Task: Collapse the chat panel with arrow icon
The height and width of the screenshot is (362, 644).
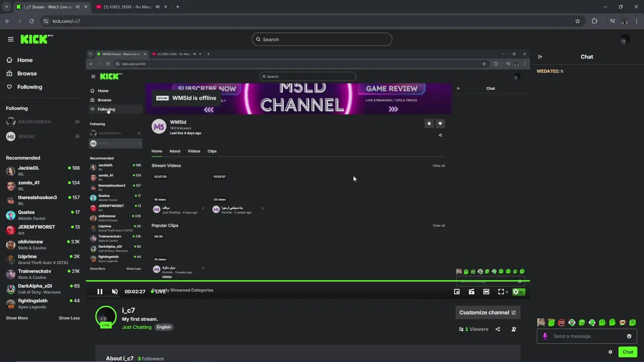Action: tap(540, 57)
